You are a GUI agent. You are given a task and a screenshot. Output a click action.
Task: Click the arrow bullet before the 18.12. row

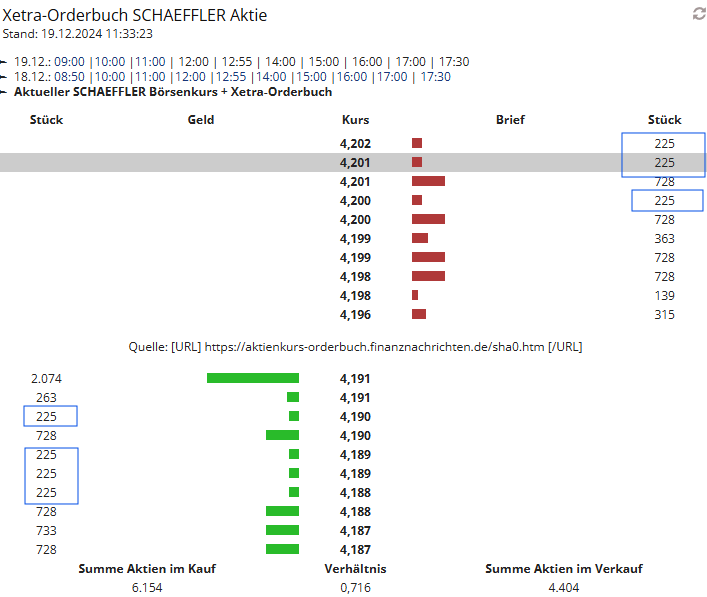(5, 77)
